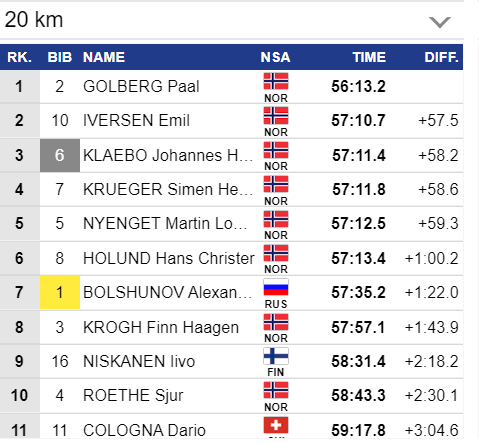Sort by the TIME column header
Viewport: 479px width, 444px height.
[x=369, y=57]
